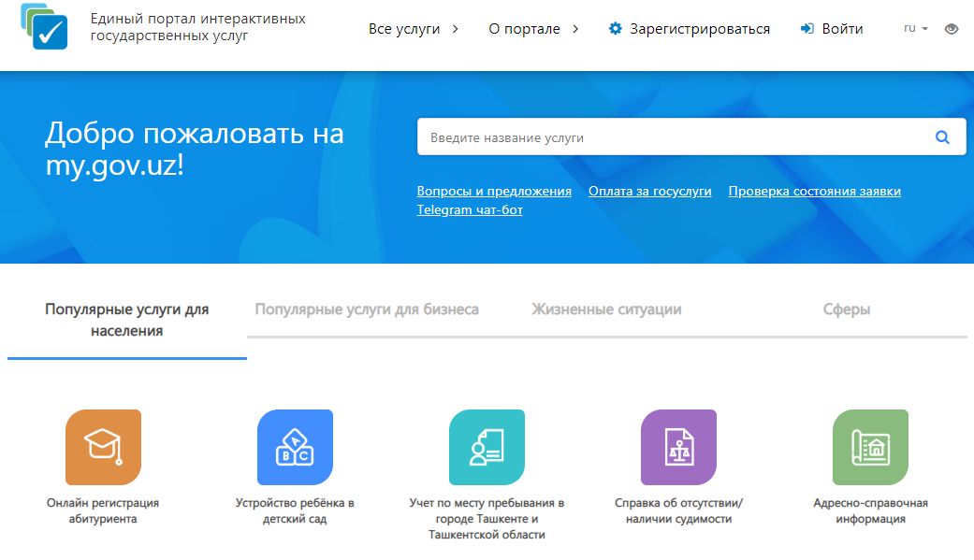The height and width of the screenshot is (560, 974).
Task: Open the О портале menu
Action: click(524, 29)
